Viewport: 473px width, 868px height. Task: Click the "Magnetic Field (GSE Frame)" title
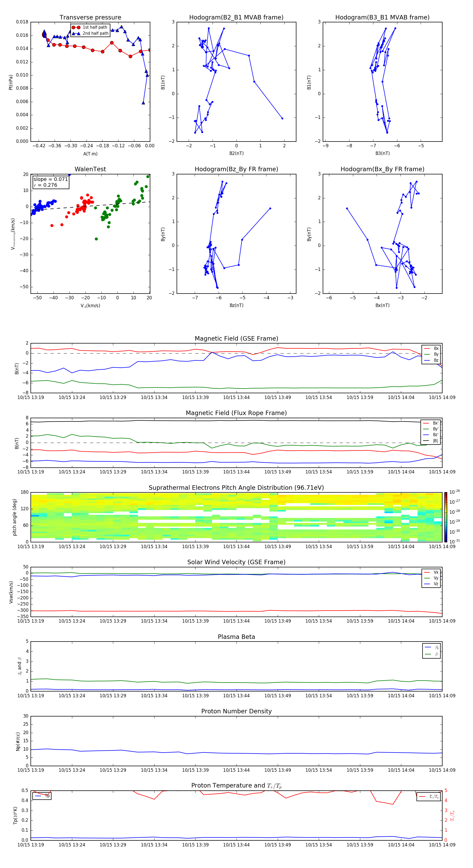tap(236, 339)
